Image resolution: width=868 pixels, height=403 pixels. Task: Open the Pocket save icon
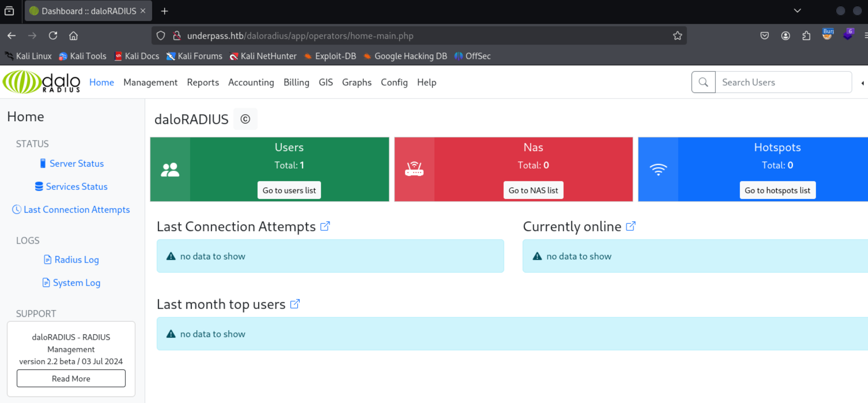(765, 35)
